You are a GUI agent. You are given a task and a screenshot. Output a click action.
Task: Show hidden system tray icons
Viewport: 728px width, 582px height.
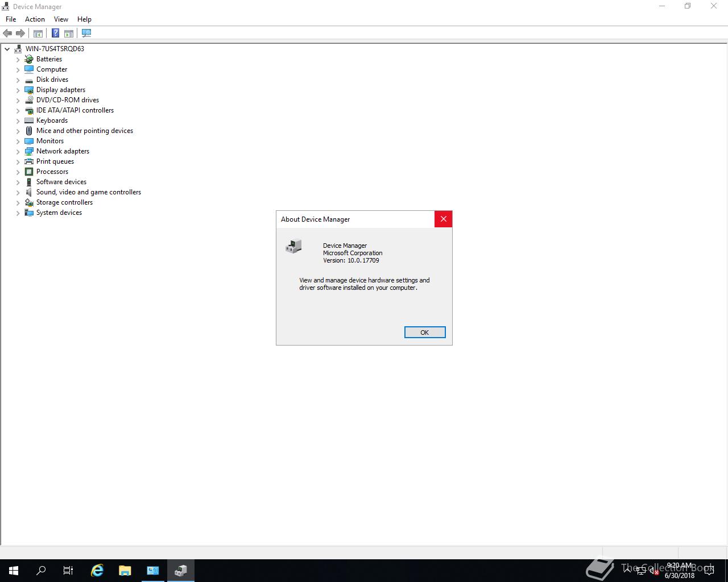click(627, 571)
